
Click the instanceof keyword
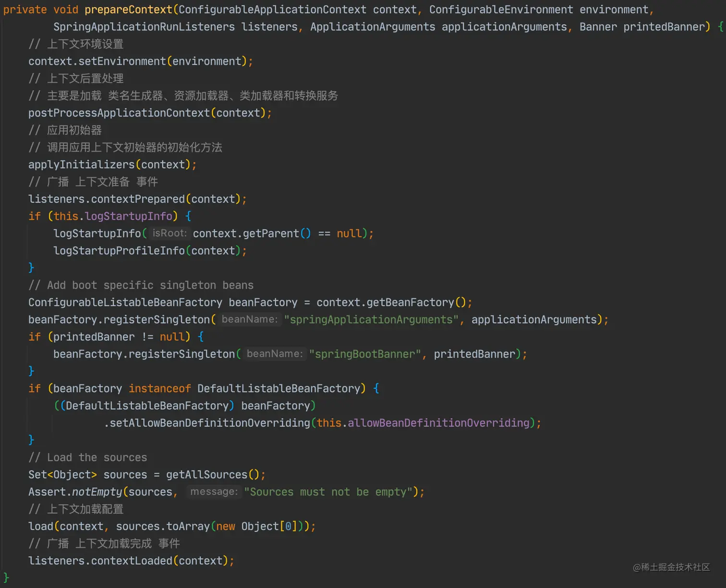pyautogui.click(x=159, y=389)
